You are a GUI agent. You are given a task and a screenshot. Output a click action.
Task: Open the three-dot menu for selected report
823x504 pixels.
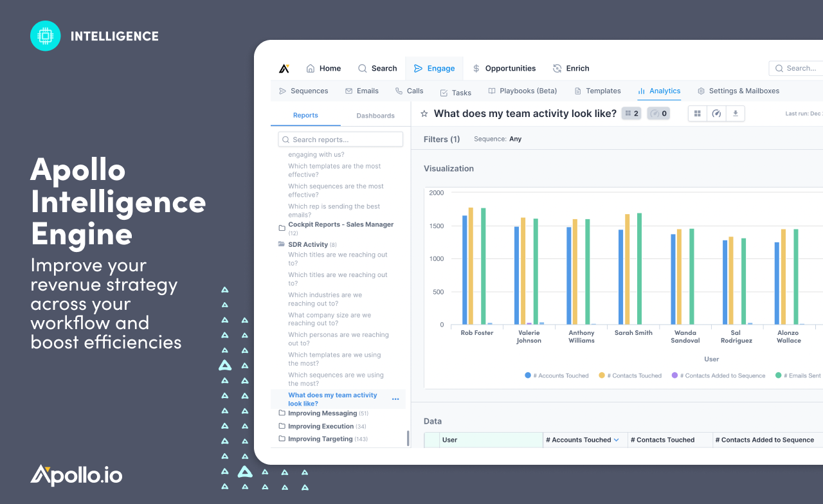click(x=395, y=399)
